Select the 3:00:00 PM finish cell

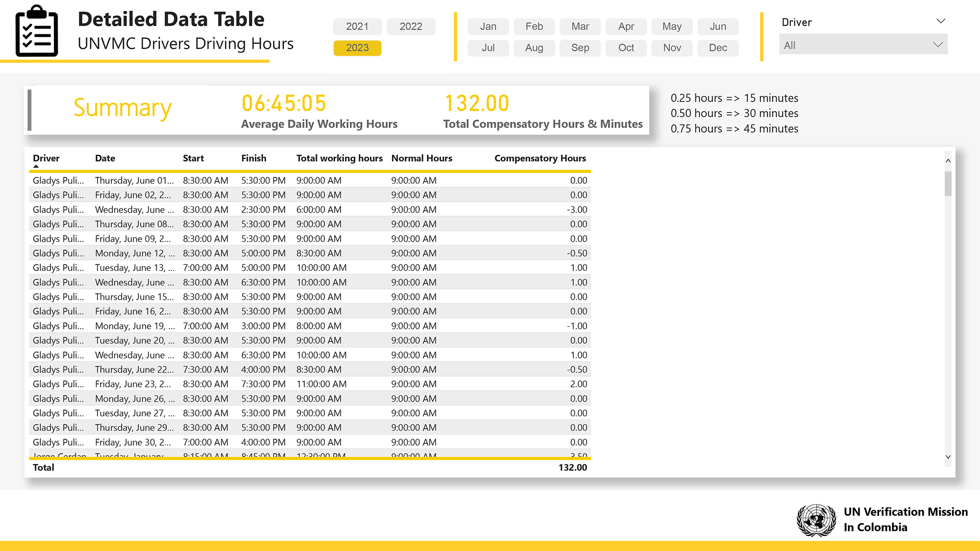263,326
